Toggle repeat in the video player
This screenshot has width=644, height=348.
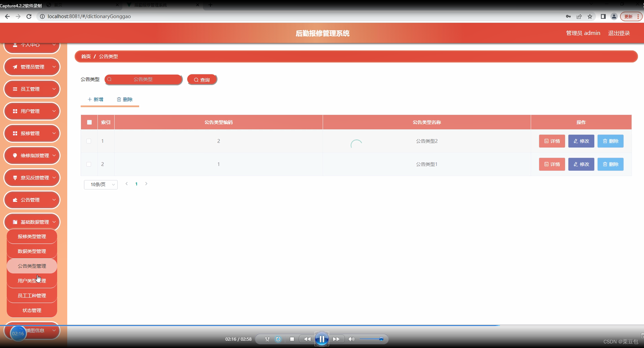pyautogui.click(x=278, y=339)
